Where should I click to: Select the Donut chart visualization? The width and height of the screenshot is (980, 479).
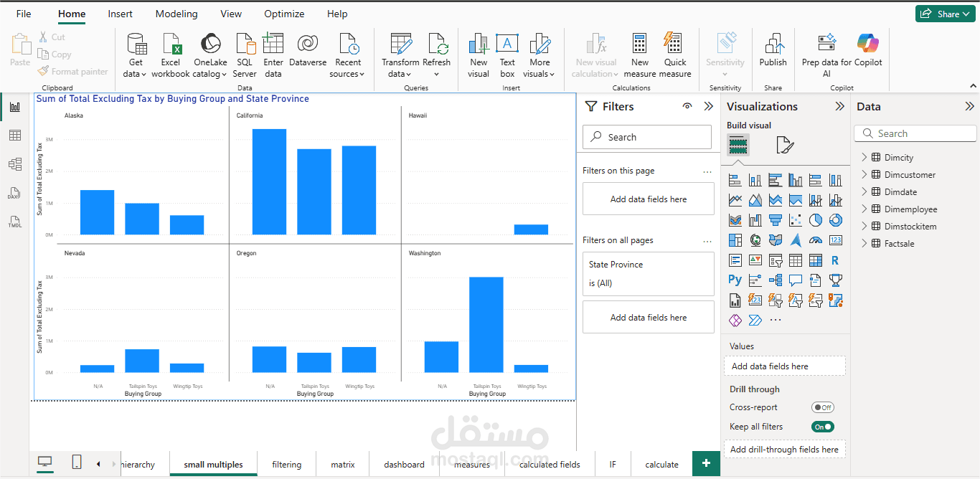[835, 220]
